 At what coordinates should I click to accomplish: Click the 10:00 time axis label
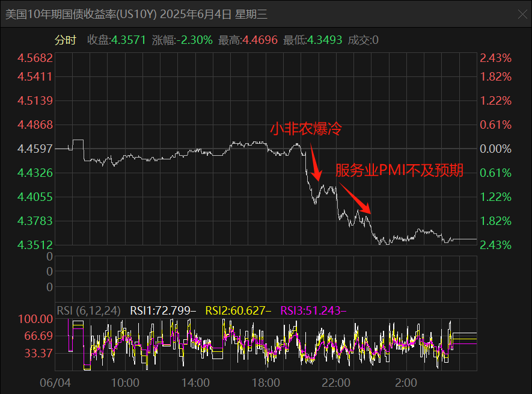125,383
